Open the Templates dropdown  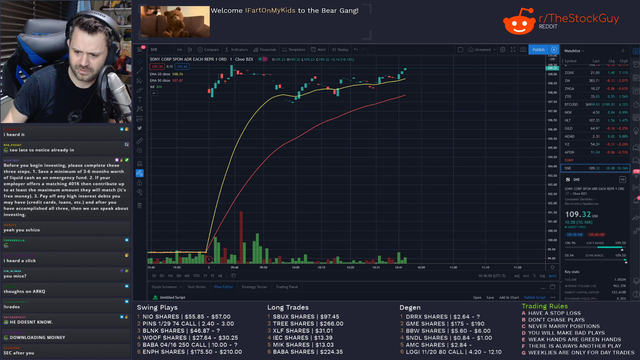[x=293, y=49]
